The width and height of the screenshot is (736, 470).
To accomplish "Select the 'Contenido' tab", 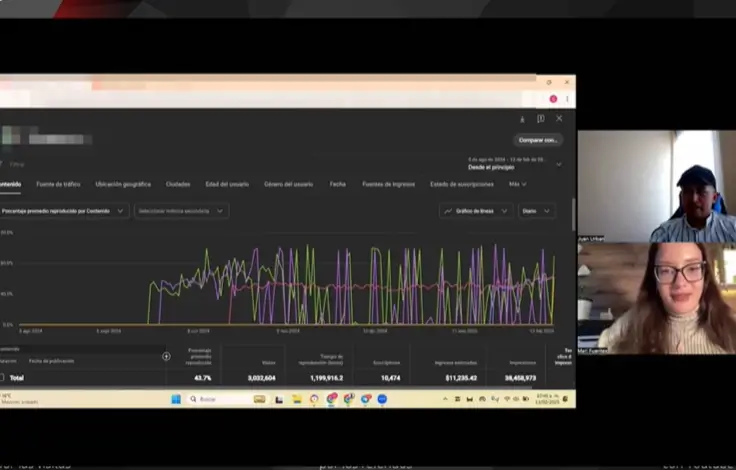I will (10, 184).
